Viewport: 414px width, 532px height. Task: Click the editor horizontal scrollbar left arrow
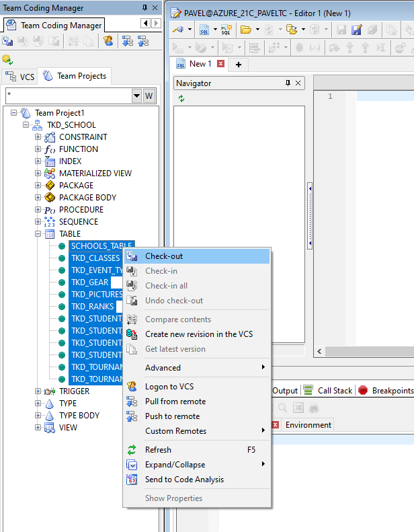[319, 352]
